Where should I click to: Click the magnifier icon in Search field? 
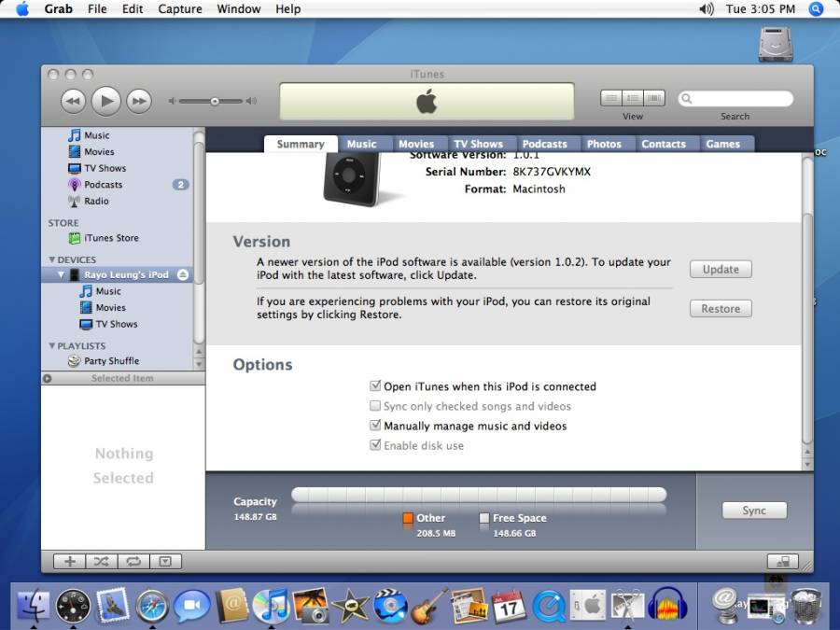pos(687,99)
